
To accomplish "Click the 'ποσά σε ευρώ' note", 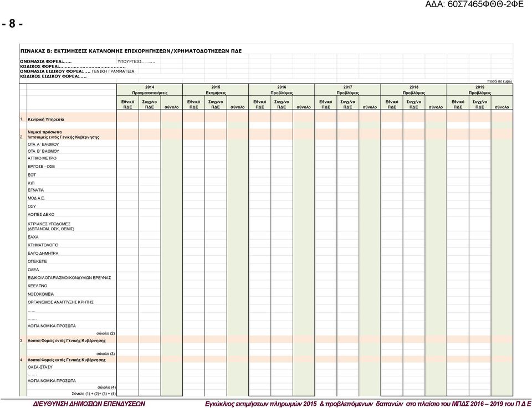I will (x=500, y=81).
